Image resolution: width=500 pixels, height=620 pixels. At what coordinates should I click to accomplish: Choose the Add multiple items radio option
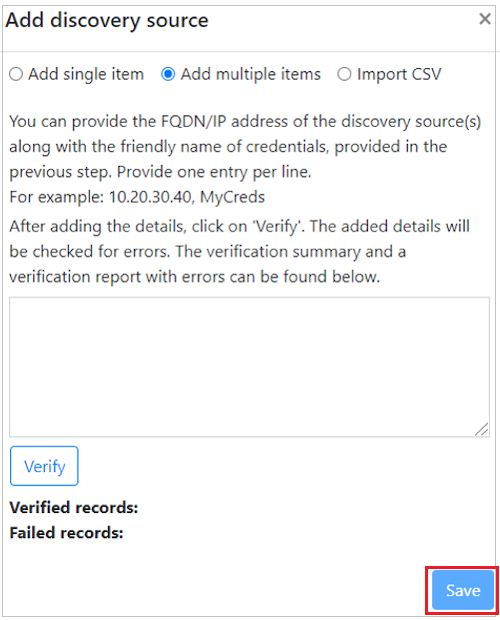(168, 74)
